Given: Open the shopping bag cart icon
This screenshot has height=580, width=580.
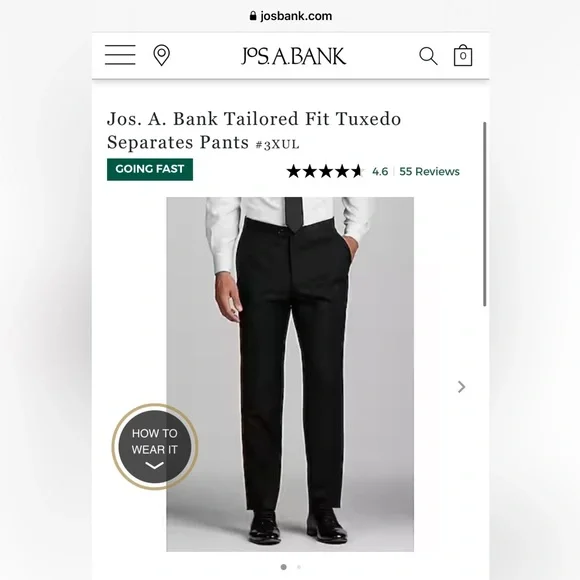Looking at the screenshot, I should [x=463, y=55].
